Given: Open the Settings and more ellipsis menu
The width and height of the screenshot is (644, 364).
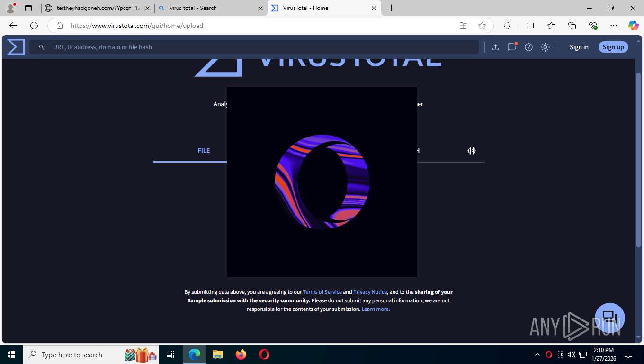Looking at the screenshot, I should pos(614,26).
